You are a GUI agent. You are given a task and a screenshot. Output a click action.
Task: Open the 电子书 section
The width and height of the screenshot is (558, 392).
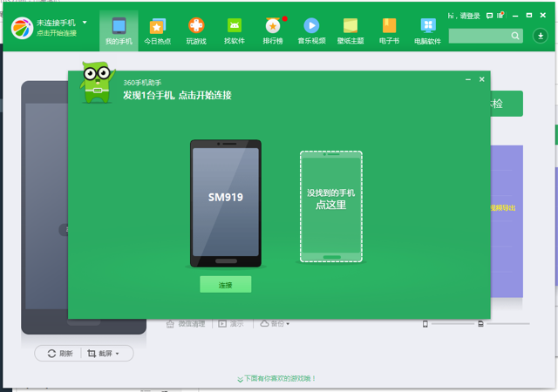pos(390,31)
